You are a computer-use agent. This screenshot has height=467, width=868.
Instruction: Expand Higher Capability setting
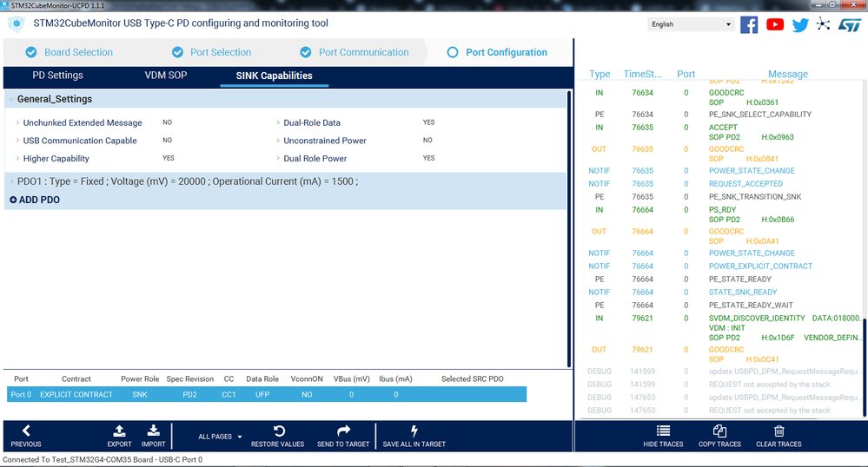tap(17, 158)
